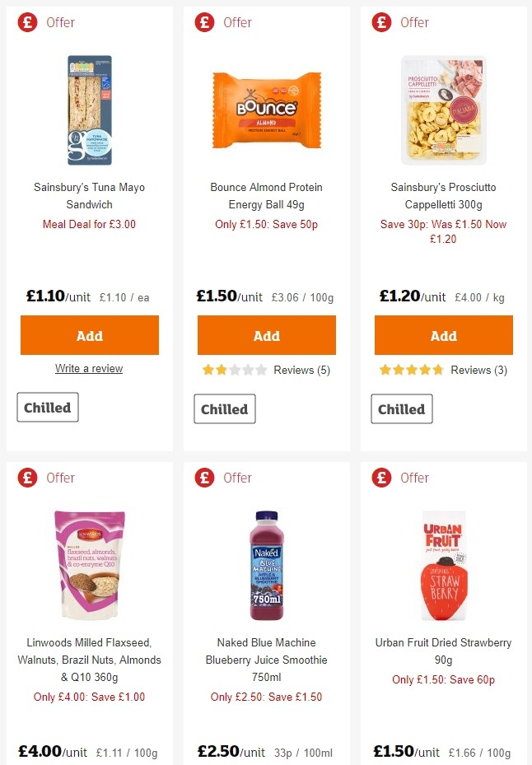Click the £ Offer icon for Naked Blue Machine smoothie
Image resolution: width=532 pixels, height=765 pixels.
coord(204,478)
